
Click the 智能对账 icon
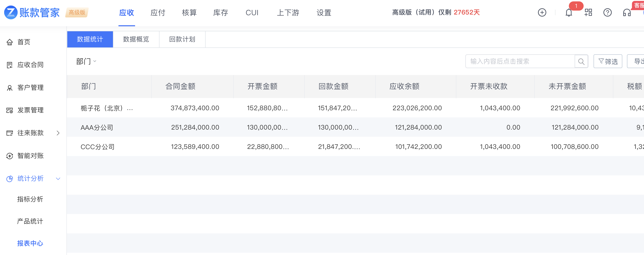point(9,156)
